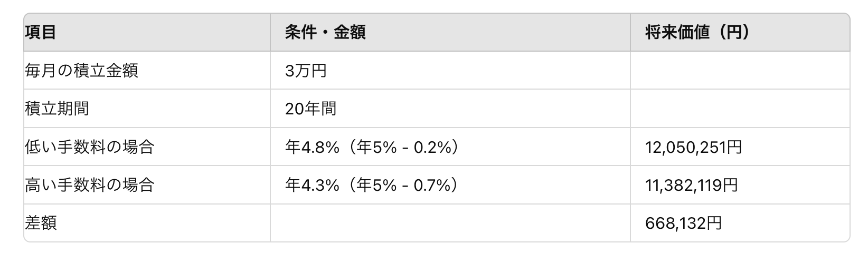Image resolution: width=868 pixels, height=253 pixels.
Task: Click empty 将来価値 cell in 毎月の積立金額 row
Action: (x=739, y=71)
